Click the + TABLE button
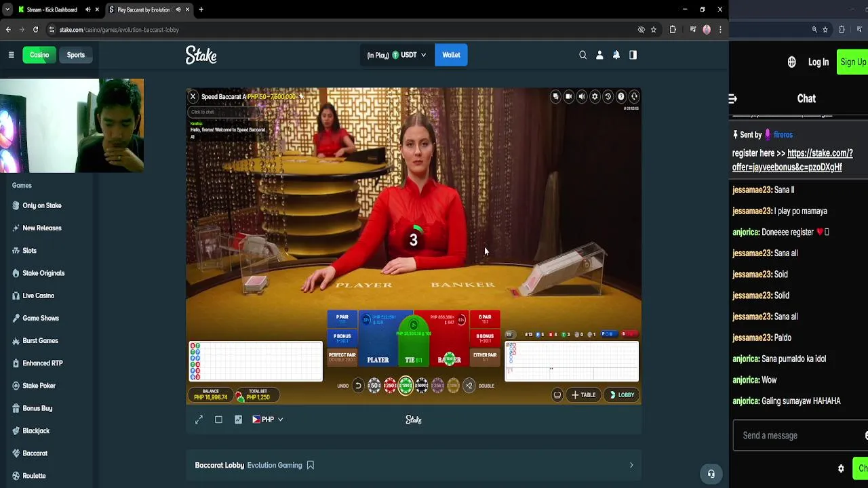The height and width of the screenshot is (488, 868). 584,394
